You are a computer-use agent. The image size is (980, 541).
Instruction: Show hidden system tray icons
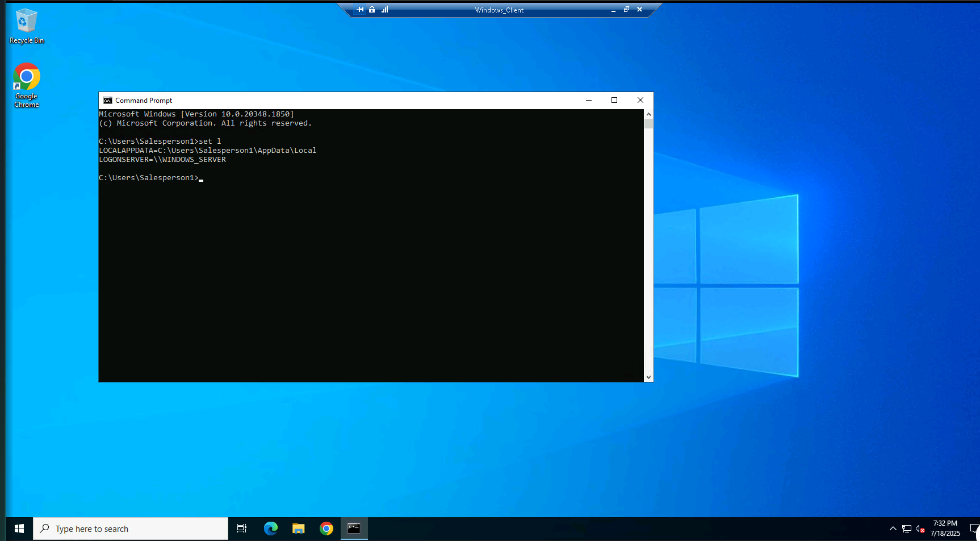(x=893, y=528)
